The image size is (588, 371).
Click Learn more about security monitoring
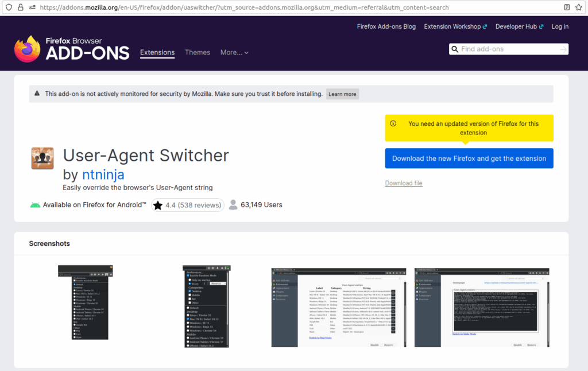click(x=342, y=94)
